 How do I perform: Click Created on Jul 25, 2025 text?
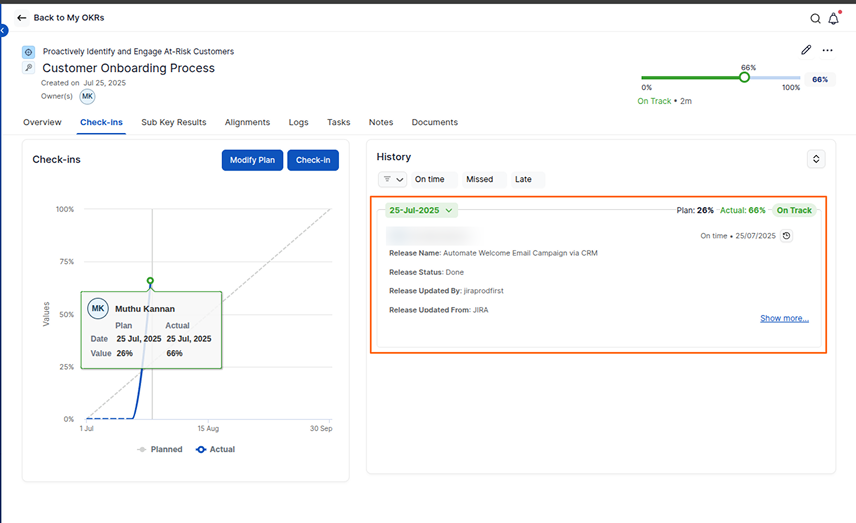(83, 83)
